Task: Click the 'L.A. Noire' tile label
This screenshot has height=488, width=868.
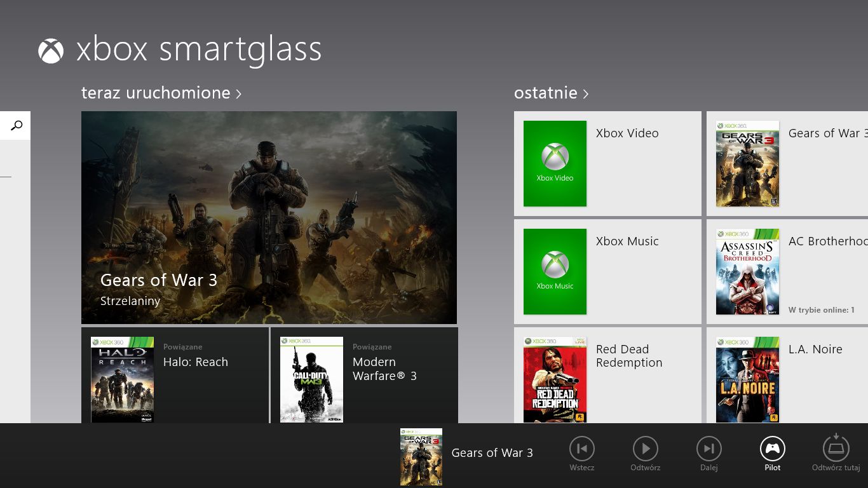Action: click(815, 349)
